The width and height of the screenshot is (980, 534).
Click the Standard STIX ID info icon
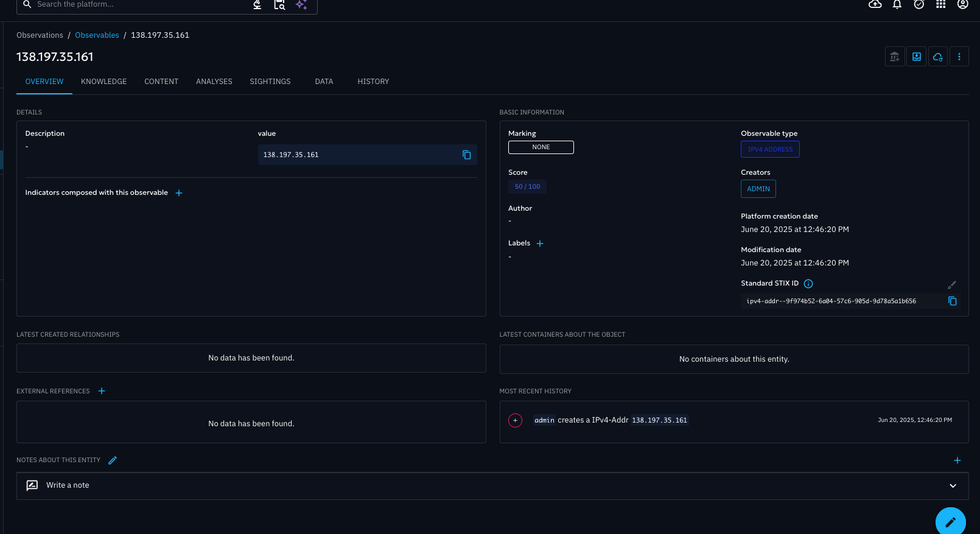pos(808,284)
